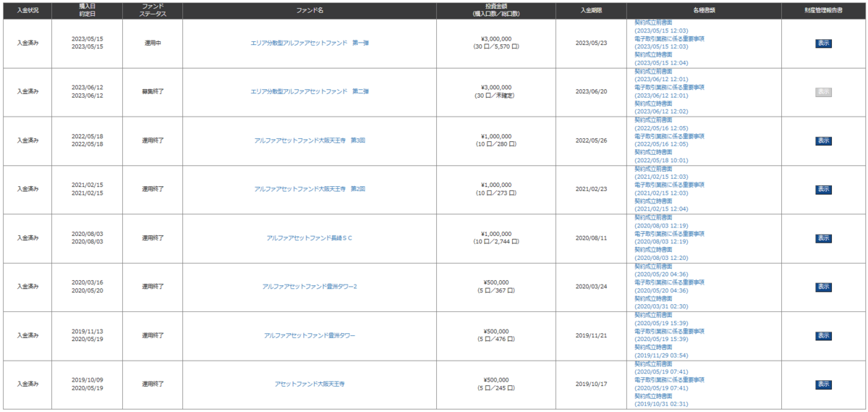Click the 各種書類 column header

click(703, 10)
